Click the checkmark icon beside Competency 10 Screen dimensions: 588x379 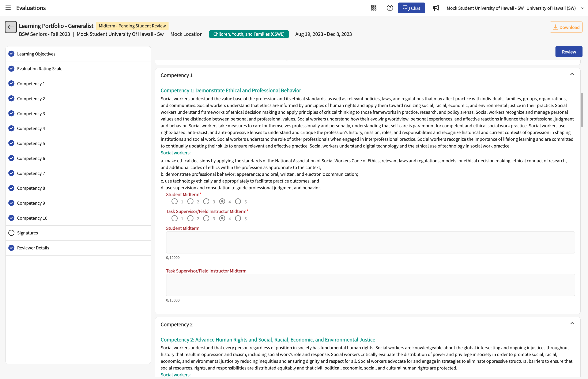click(x=11, y=218)
